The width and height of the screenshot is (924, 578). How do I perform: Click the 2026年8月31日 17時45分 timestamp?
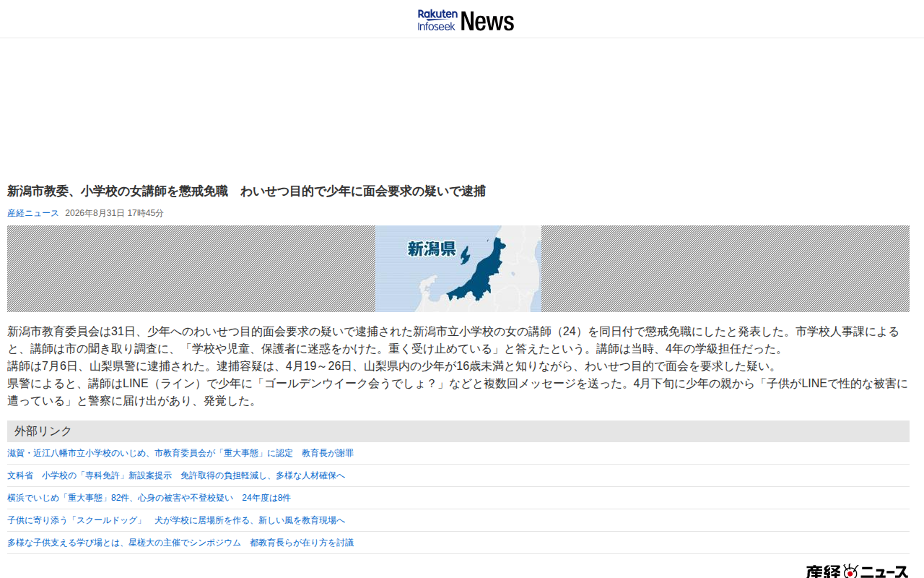tap(114, 213)
